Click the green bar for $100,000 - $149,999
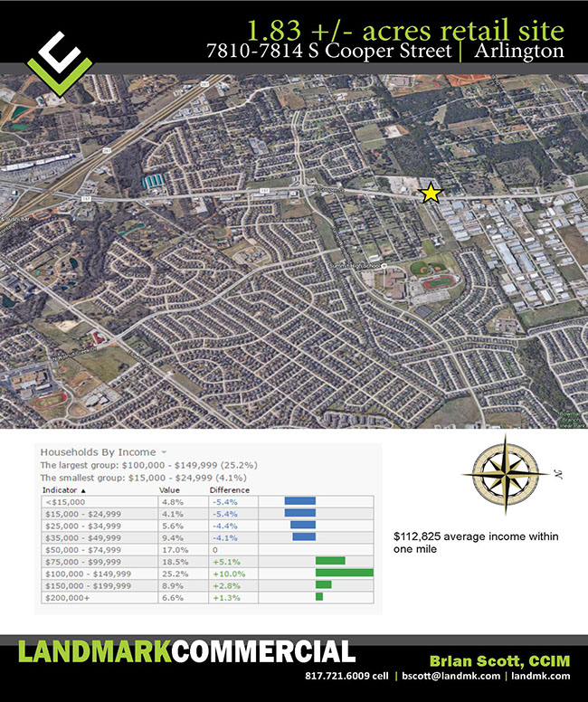The width and height of the screenshot is (588, 702). pos(344,574)
